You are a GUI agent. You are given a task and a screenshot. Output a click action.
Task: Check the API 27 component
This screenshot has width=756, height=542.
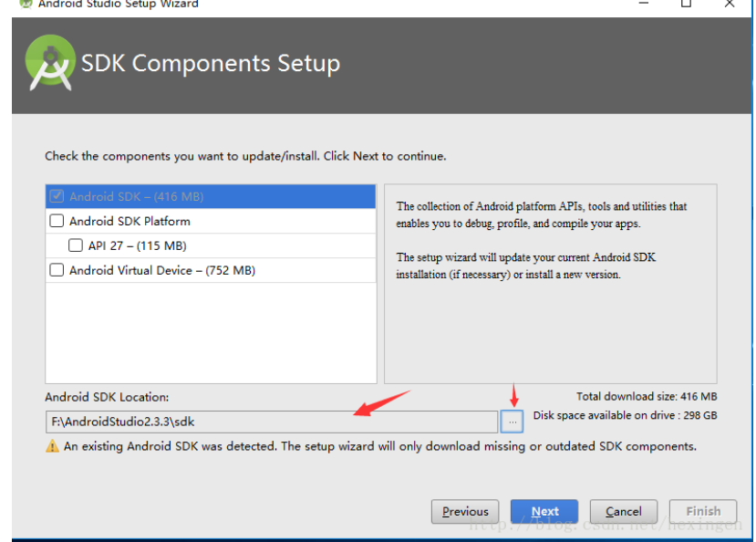coord(75,245)
